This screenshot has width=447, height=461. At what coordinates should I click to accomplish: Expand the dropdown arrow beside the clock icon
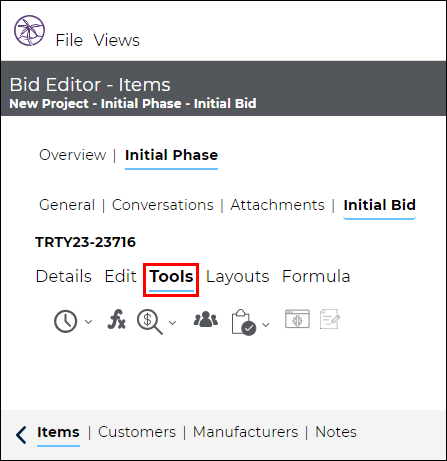point(88,322)
